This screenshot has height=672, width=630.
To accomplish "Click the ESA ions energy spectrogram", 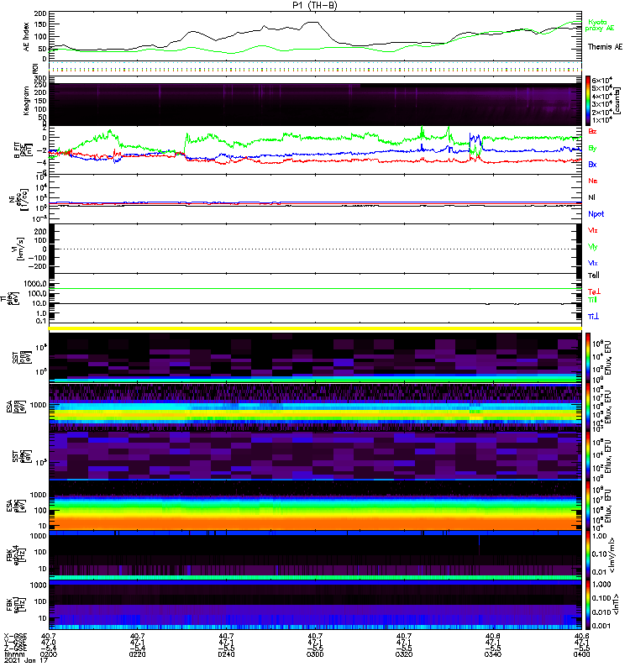I will click(x=315, y=407).
